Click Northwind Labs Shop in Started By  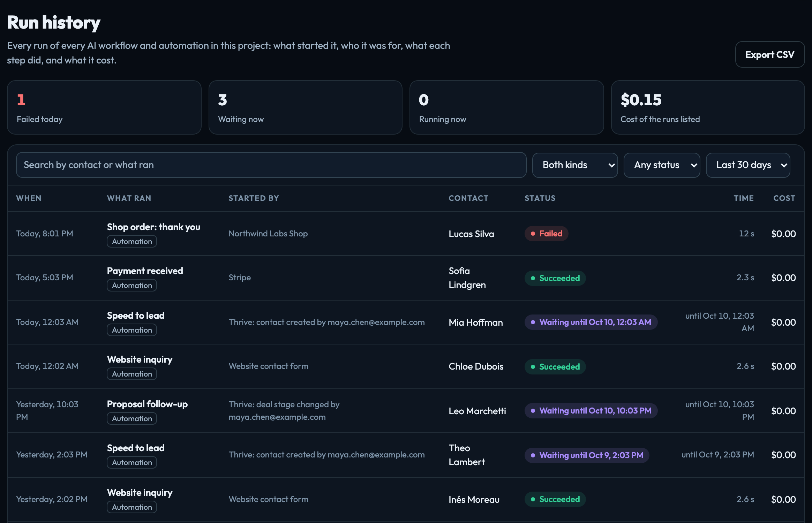268,234
